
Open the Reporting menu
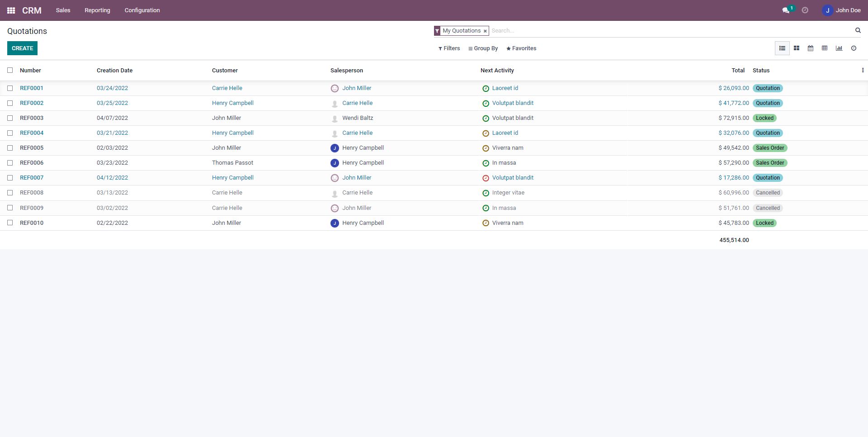pyautogui.click(x=97, y=10)
